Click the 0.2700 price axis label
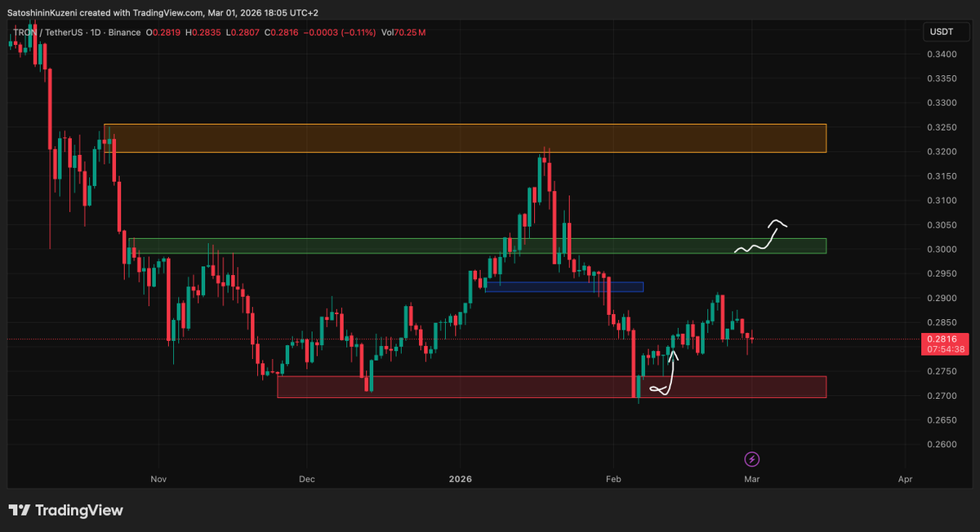This screenshot has width=980, height=532. click(941, 396)
